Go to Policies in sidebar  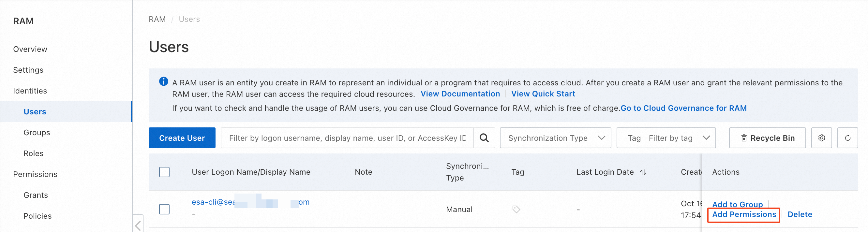point(37,216)
